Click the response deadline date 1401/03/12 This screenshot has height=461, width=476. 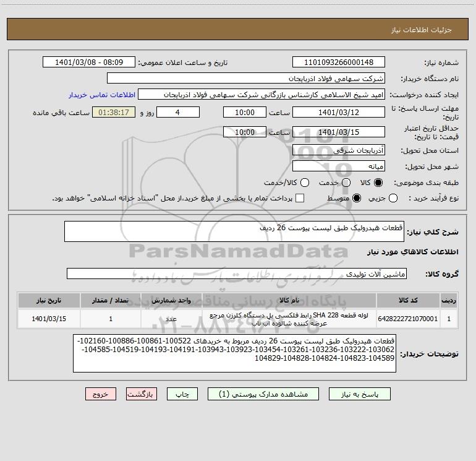pyautogui.click(x=339, y=112)
